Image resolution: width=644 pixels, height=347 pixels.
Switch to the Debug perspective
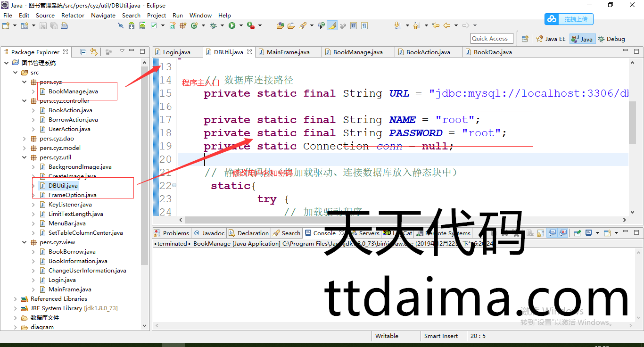pyautogui.click(x=611, y=39)
